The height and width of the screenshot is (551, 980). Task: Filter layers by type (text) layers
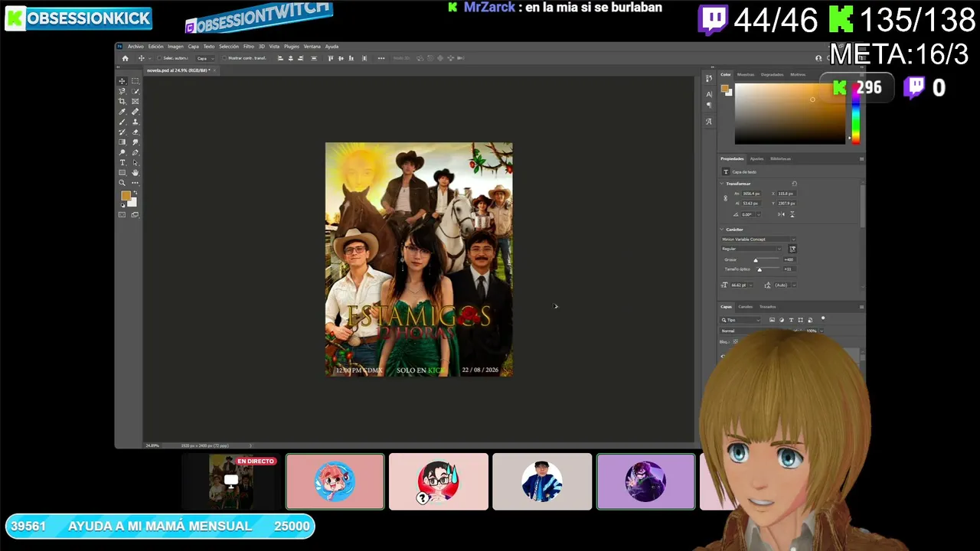(791, 320)
